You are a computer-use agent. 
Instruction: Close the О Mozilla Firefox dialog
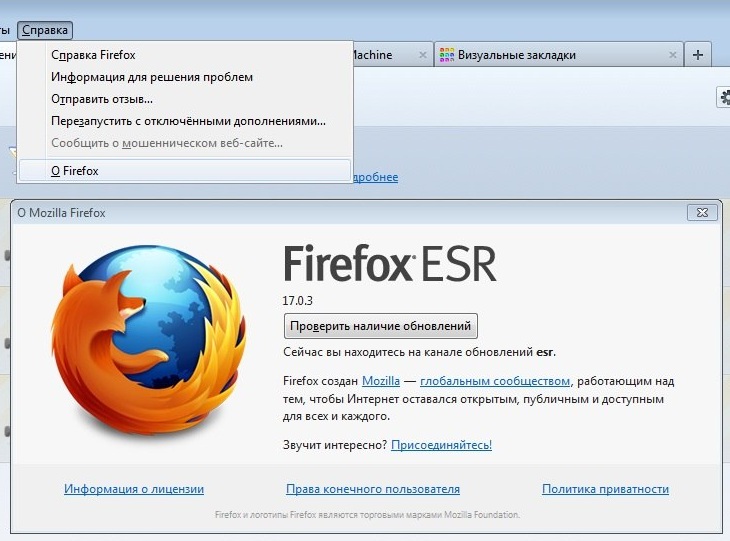pyautogui.click(x=702, y=213)
